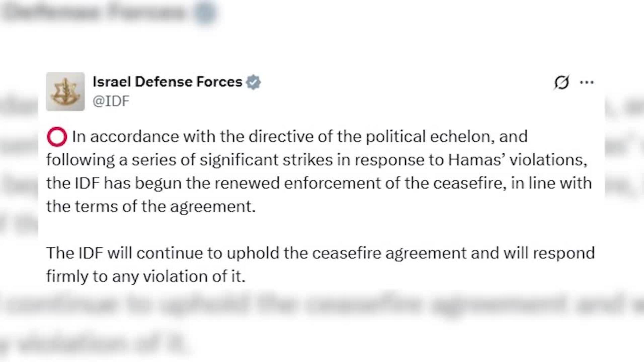Open the Grok slashed-circle icon
The image size is (644, 362).
click(561, 82)
